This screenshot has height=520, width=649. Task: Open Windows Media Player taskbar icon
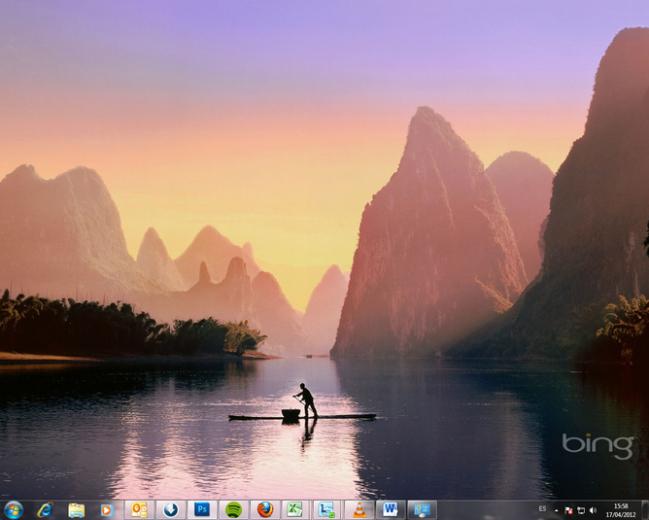[107, 510]
